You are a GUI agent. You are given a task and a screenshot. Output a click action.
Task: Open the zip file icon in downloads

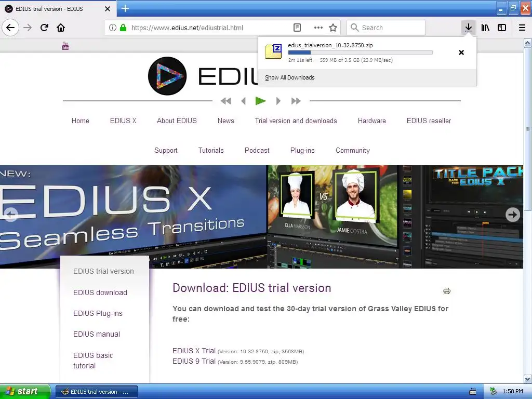273,51
